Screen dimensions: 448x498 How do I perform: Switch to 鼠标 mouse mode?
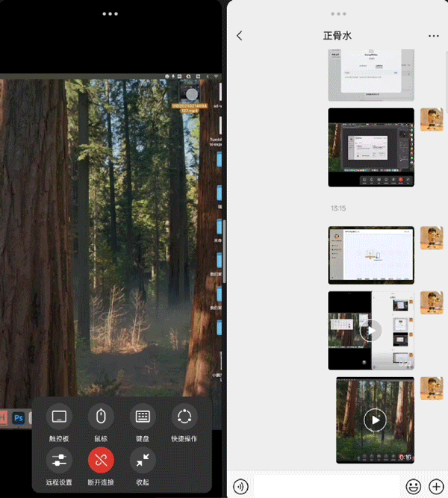pos(101,417)
